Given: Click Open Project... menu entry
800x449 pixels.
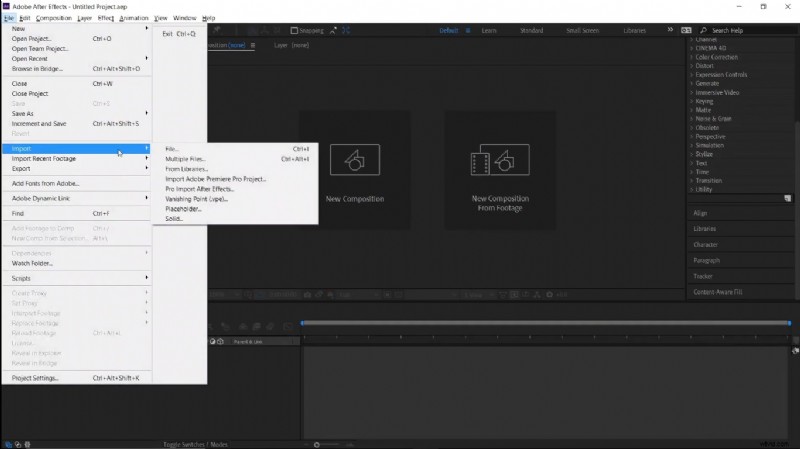Looking at the screenshot, I should 77,38.
